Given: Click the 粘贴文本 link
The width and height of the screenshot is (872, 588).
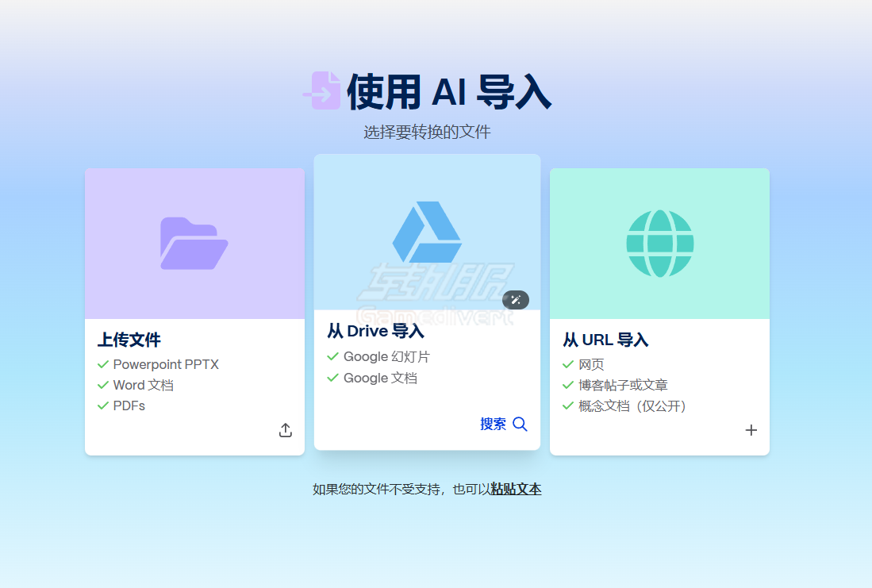Looking at the screenshot, I should tap(515, 489).
